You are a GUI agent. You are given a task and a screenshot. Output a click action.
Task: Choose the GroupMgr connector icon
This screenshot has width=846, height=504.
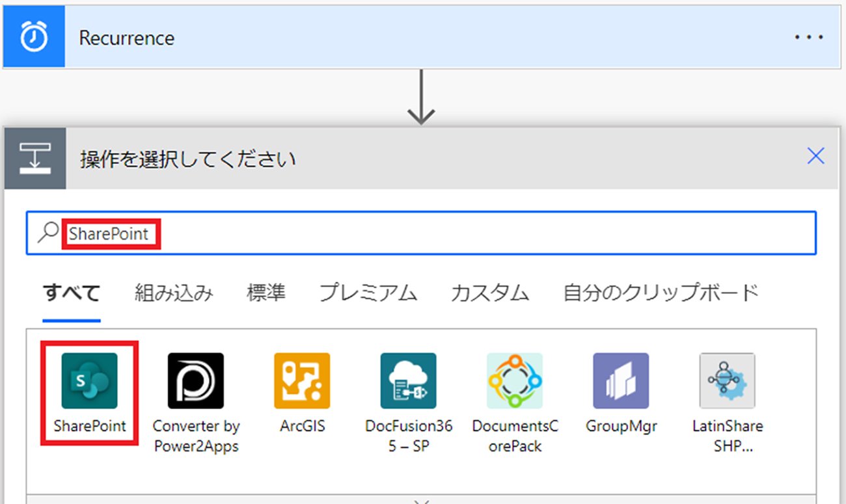[621, 381]
